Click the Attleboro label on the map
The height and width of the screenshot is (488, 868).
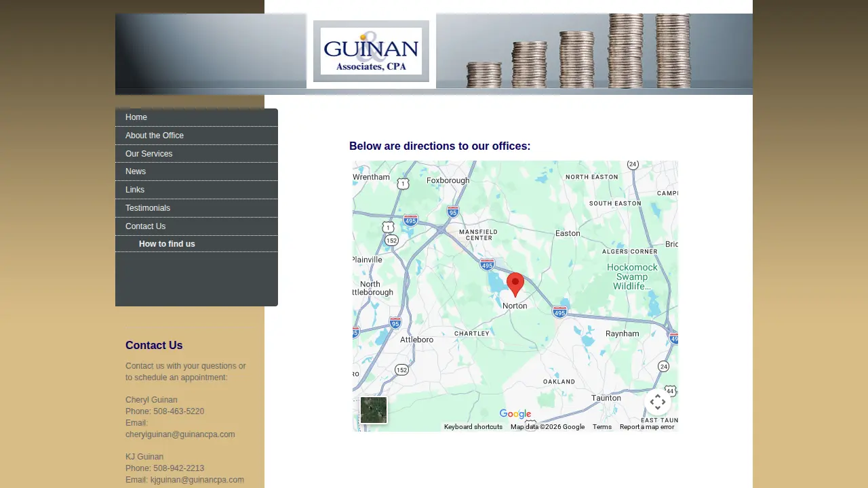[417, 340]
